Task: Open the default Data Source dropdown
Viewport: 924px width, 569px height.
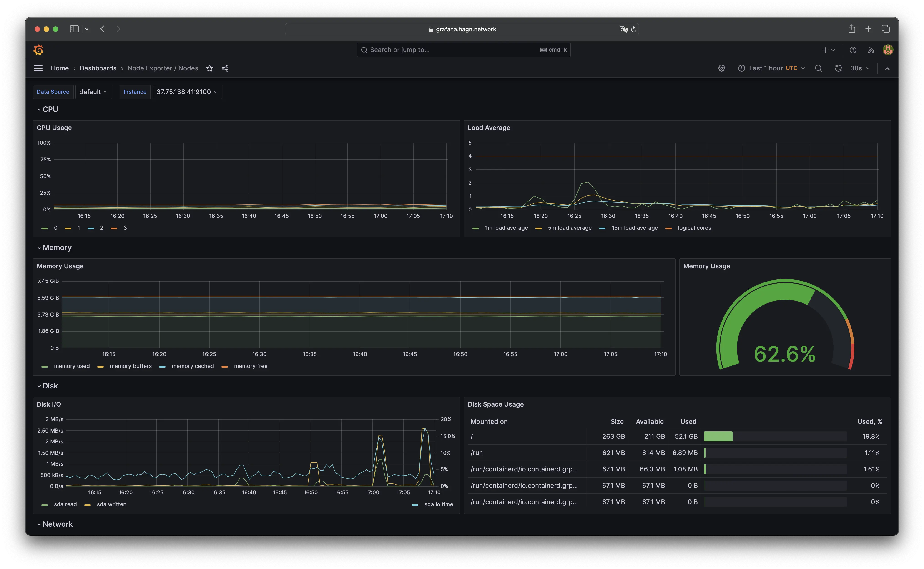Action: click(93, 92)
